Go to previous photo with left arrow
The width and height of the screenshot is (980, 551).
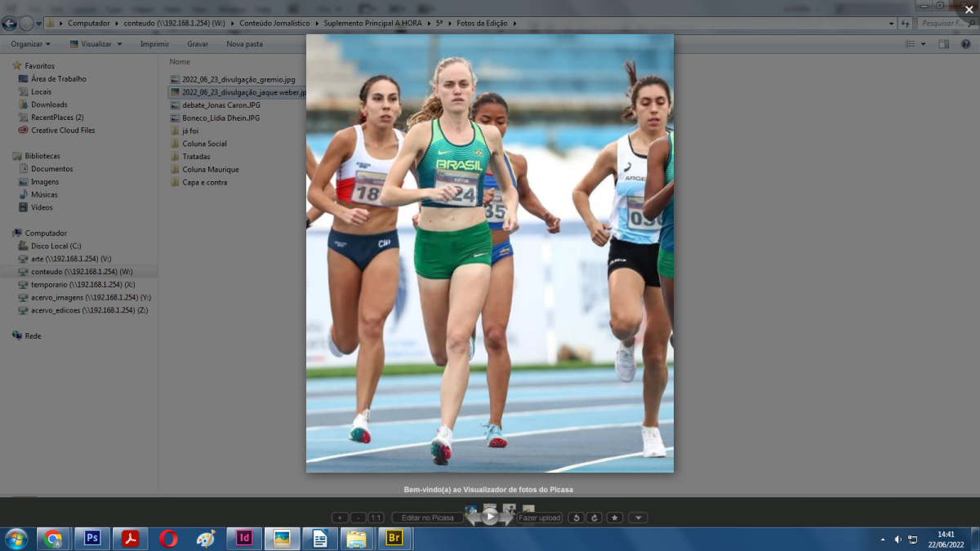[x=474, y=518]
